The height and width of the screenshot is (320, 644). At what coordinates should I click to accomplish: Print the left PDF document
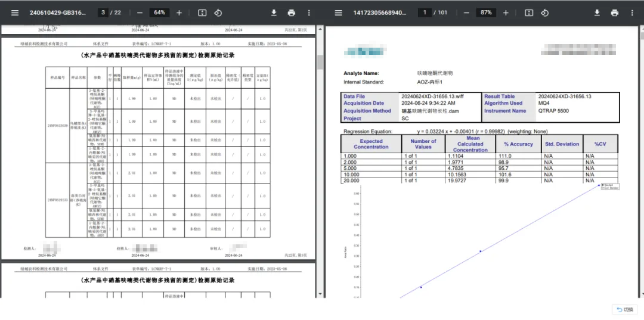pos(291,13)
